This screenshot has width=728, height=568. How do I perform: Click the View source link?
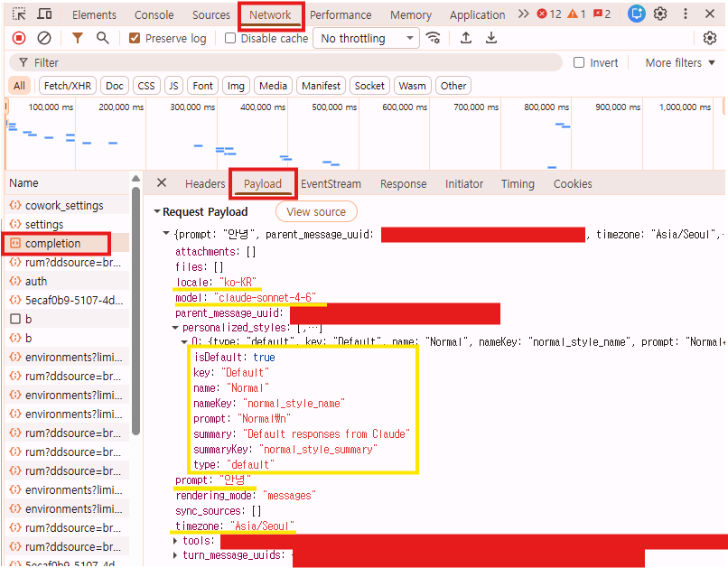(315, 211)
